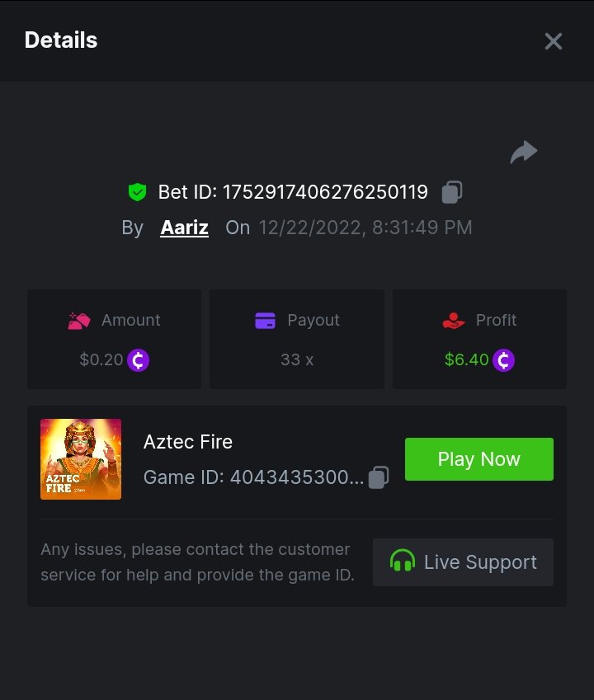Click the $0.20 amount value
Viewport: 594px width, 700px height.
pos(101,360)
